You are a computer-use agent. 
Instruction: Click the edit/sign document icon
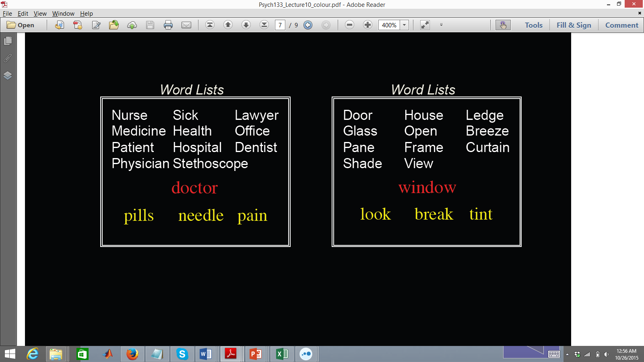(x=96, y=25)
